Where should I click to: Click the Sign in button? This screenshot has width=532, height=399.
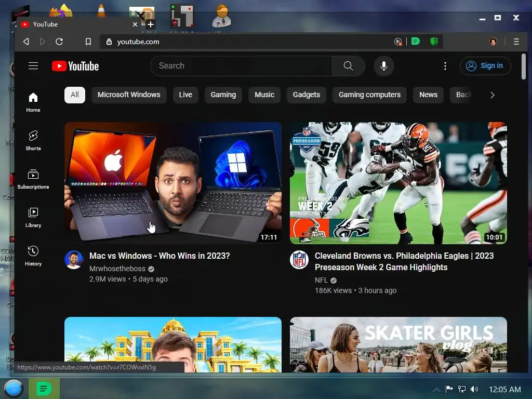pyautogui.click(x=485, y=66)
